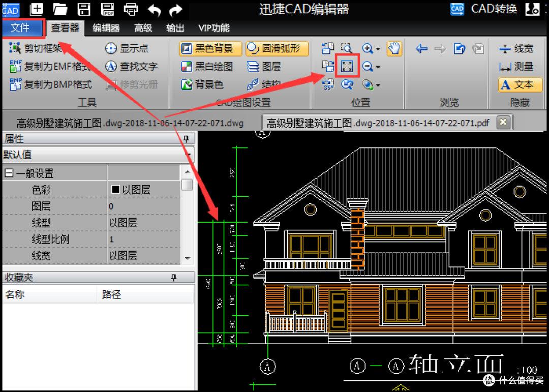Click the 结构 structure button
This screenshot has height=392, width=549.
point(264,84)
